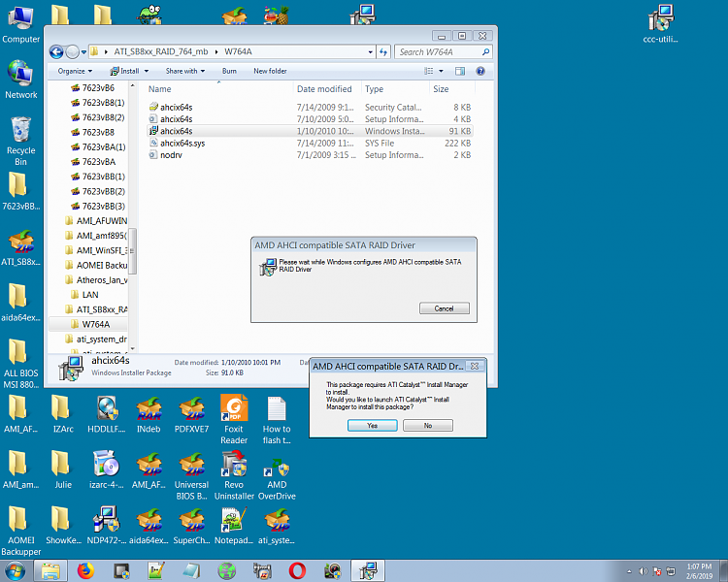728x582 pixels.
Task: Open Firefox from the taskbar
Action: (85, 571)
